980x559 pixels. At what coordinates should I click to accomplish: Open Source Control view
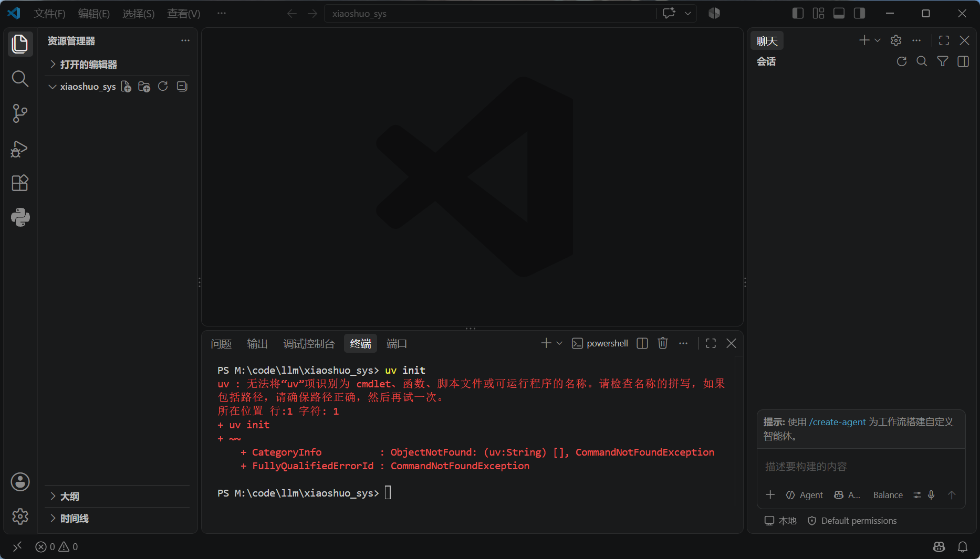20,113
